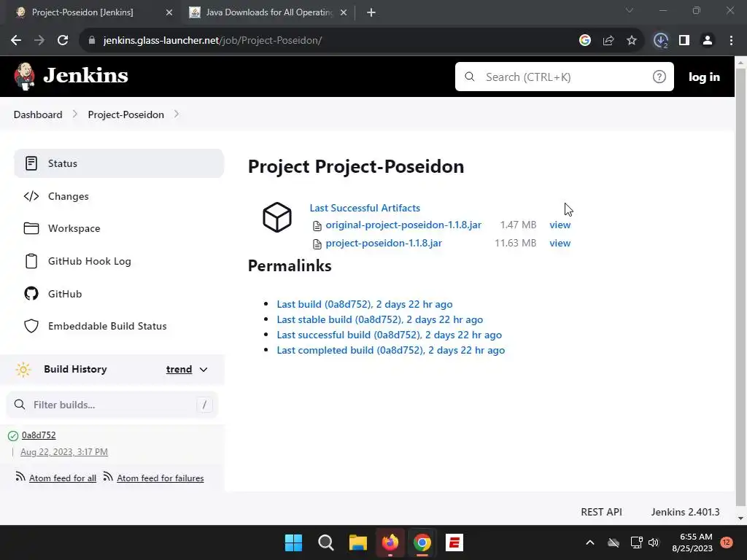Expand the Project-Poseidon breadcrumb chevron

(177, 114)
